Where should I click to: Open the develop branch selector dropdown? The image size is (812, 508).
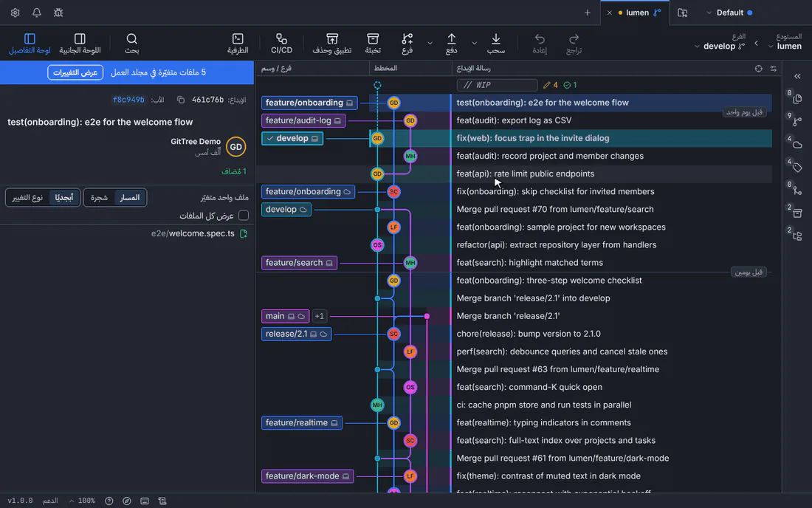pos(721,46)
